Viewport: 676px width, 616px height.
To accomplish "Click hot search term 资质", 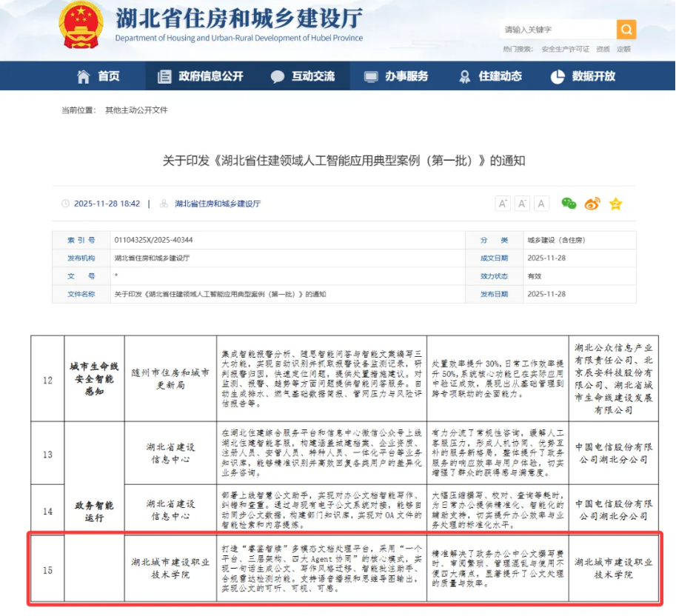I will (603, 50).
